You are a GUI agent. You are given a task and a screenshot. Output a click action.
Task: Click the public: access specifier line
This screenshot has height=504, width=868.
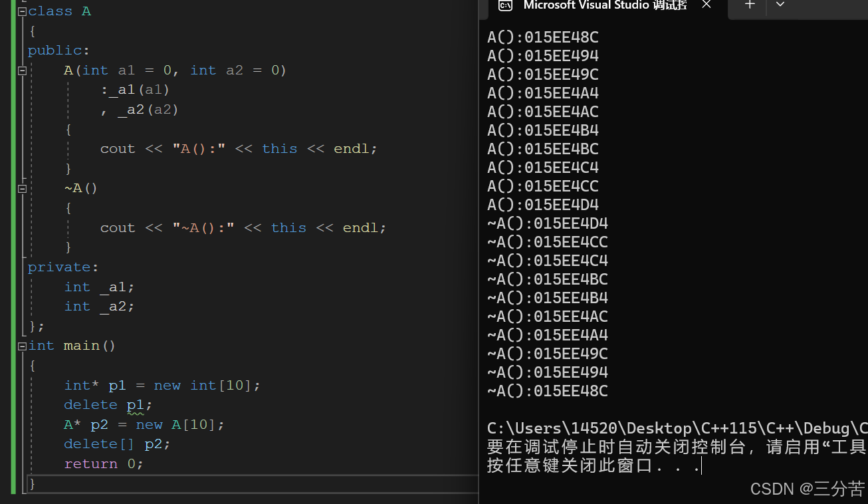coord(58,51)
